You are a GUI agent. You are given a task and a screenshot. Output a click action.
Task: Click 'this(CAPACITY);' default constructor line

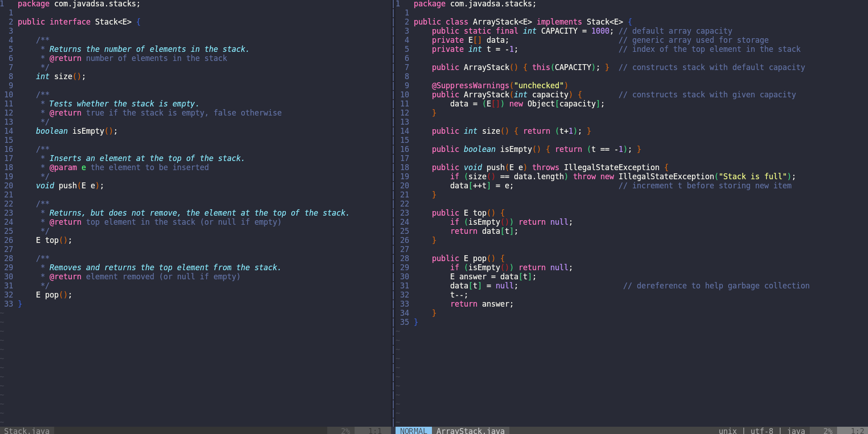pyautogui.click(x=521, y=67)
